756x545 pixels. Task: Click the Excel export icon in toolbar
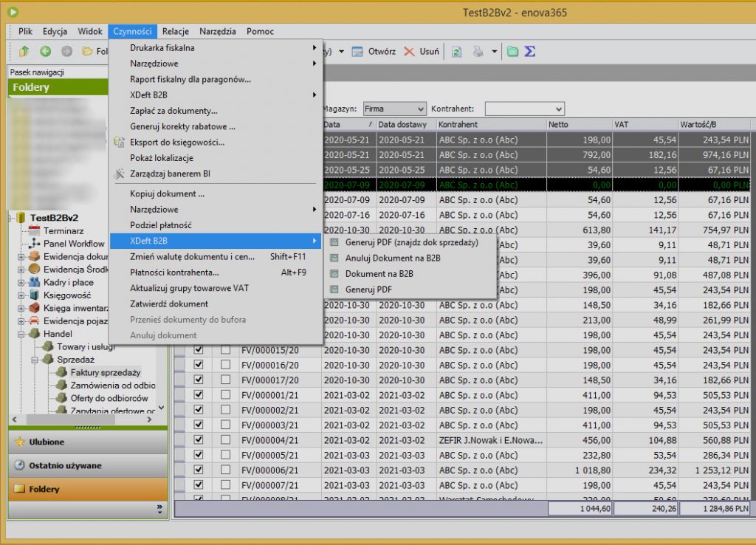click(x=456, y=52)
